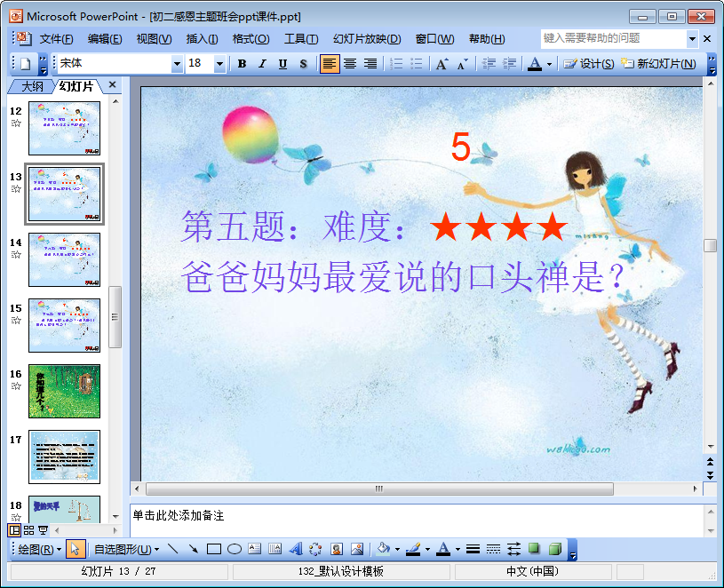Open Fill Color dropdown arrow
724x588 pixels.
tap(397, 549)
